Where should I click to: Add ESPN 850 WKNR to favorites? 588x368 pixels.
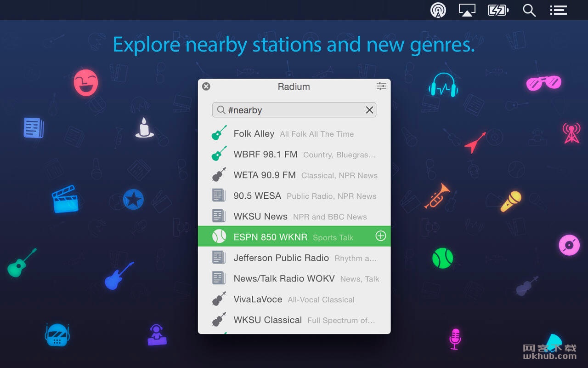[x=381, y=236]
